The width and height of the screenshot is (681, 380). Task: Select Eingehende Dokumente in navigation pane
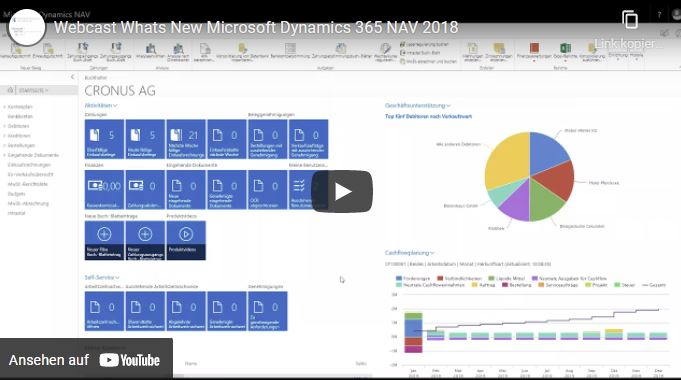click(33, 155)
